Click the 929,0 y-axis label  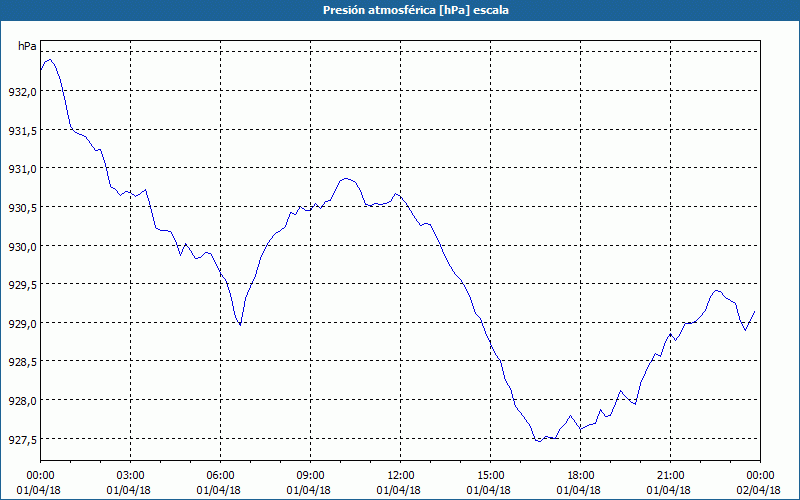pos(22,323)
